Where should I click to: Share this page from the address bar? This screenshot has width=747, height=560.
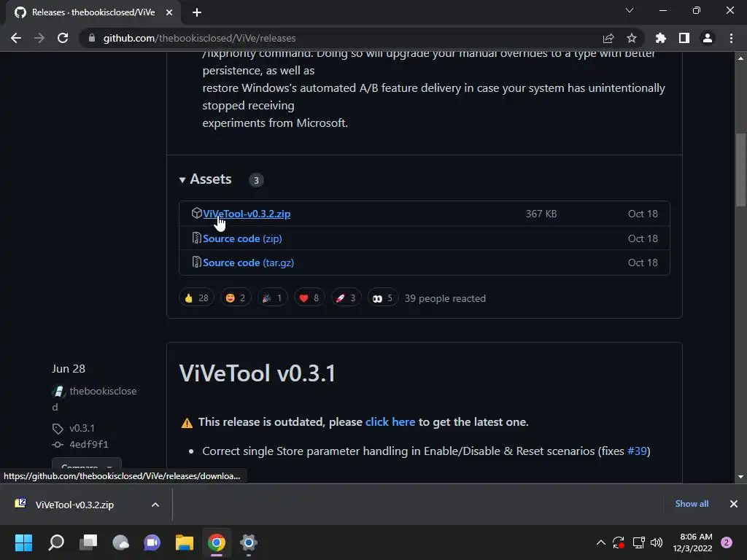(x=608, y=38)
